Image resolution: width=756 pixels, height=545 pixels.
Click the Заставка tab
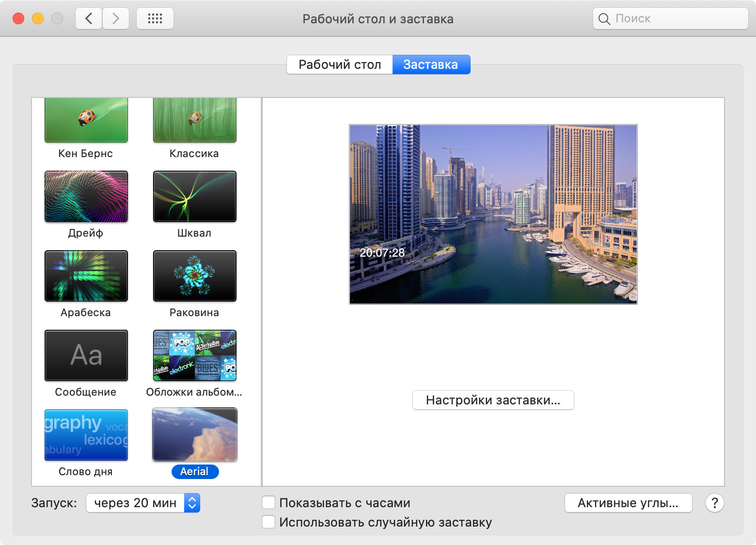(431, 64)
